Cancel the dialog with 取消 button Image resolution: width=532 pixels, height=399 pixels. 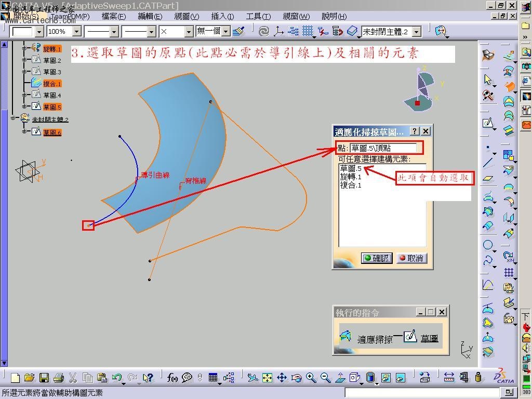tap(411, 258)
